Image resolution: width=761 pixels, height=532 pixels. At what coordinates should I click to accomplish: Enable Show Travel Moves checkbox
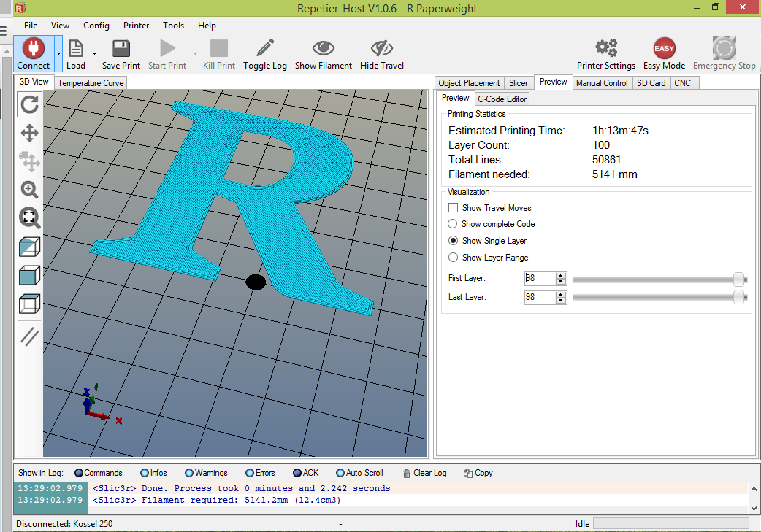[x=454, y=207]
